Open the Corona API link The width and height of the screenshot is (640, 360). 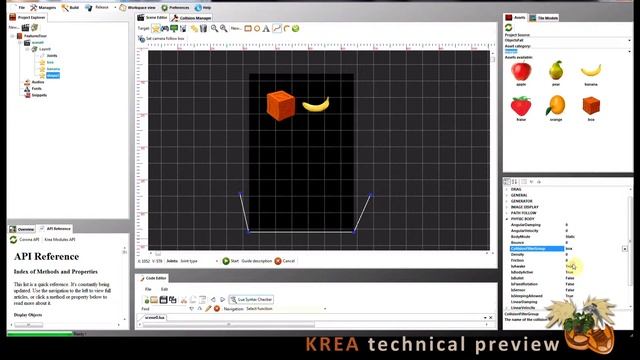point(29,240)
